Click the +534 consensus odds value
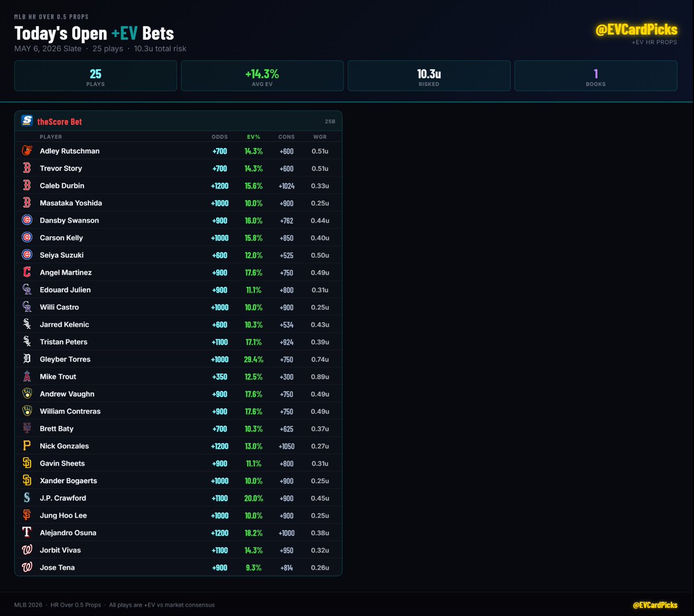694x616 pixels. pyautogui.click(x=286, y=324)
